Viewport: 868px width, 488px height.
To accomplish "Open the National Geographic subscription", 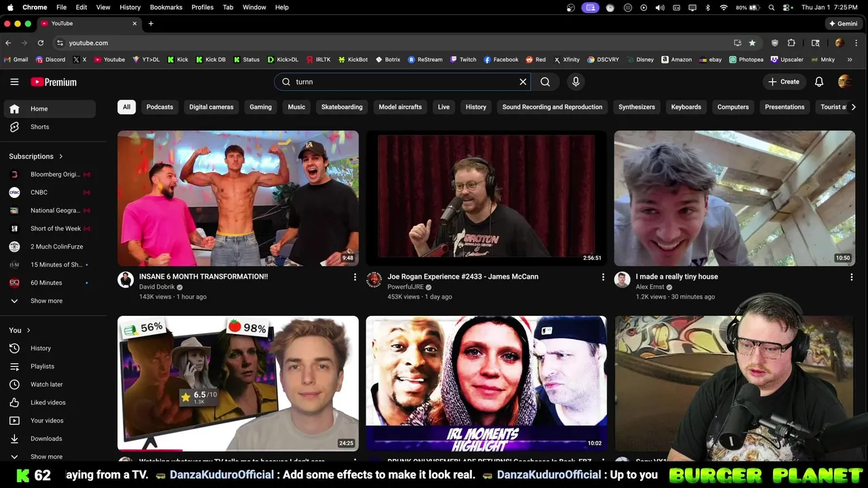I will point(48,210).
